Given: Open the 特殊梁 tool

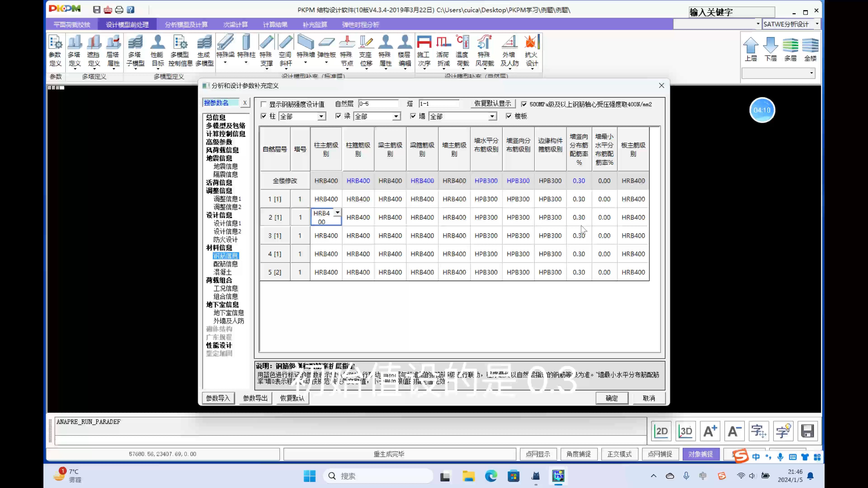Looking at the screenshot, I should pos(225,50).
